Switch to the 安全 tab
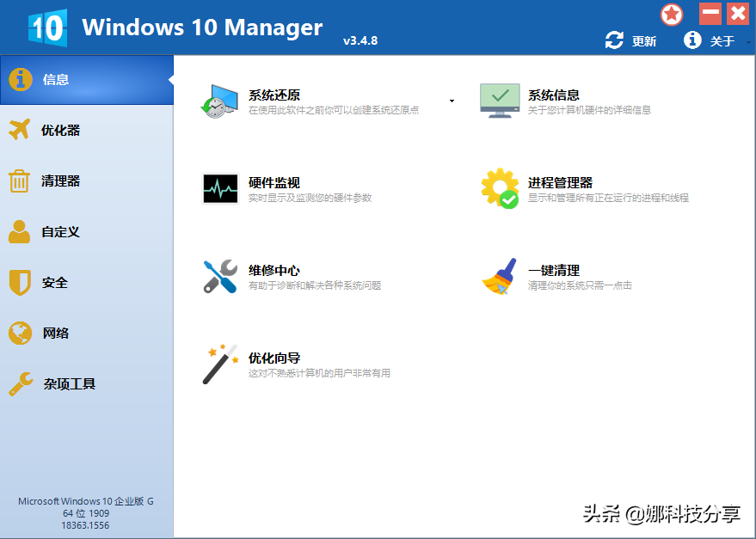 [x=87, y=283]
